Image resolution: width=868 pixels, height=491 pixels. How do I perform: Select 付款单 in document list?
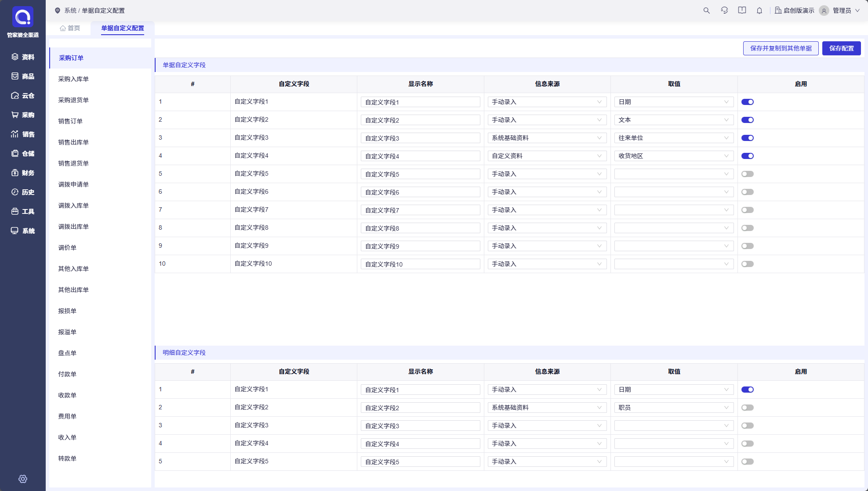click(x=100, y=374)
